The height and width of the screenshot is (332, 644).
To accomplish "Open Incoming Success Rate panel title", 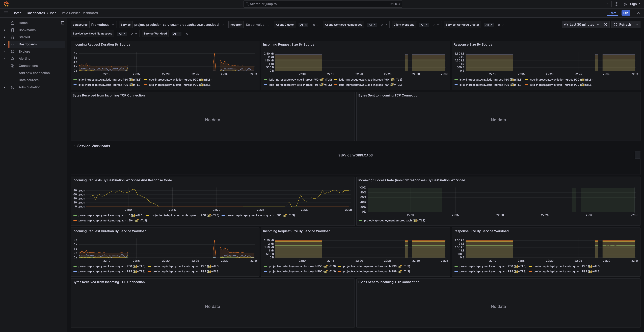I will pos(412,180).
